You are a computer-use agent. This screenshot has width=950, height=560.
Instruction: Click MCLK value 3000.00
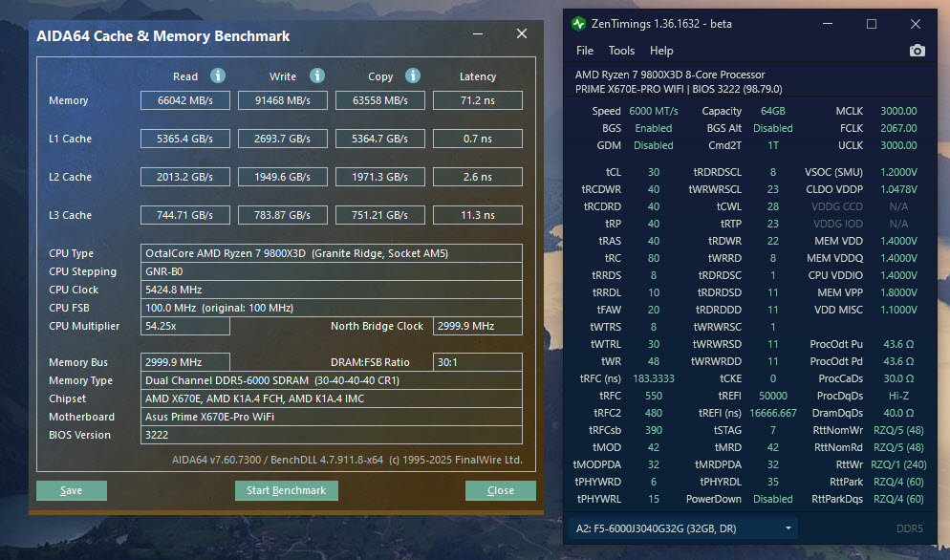pos(898,111)
